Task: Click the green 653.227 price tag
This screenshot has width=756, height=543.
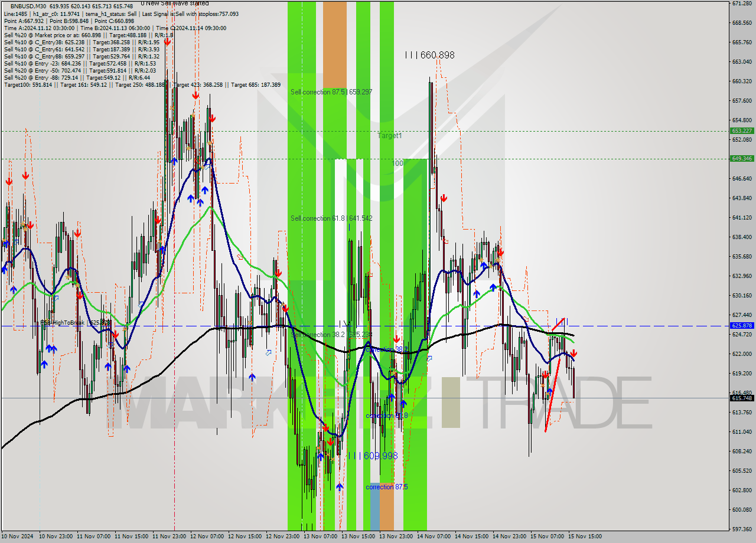Action: click(x=742, y=130)
